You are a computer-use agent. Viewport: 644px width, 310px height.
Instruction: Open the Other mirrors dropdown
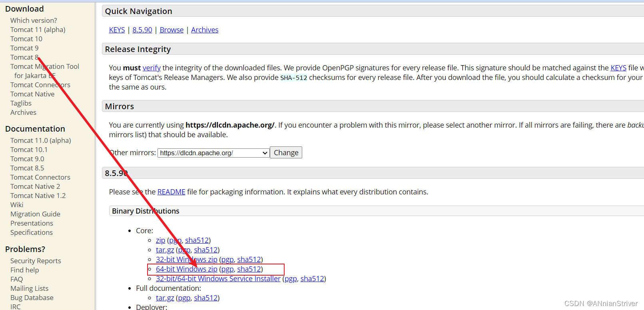pos(213,153)
